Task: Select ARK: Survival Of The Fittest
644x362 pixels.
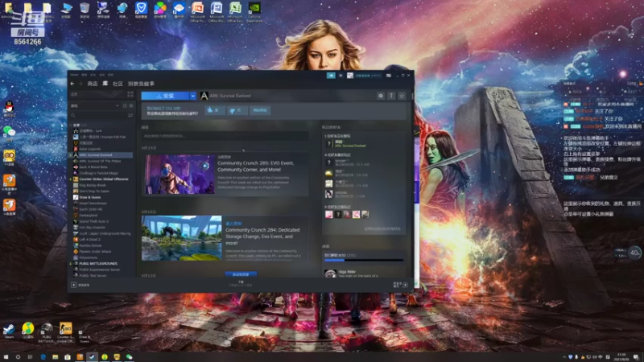Action: click(x=101, y=161)
